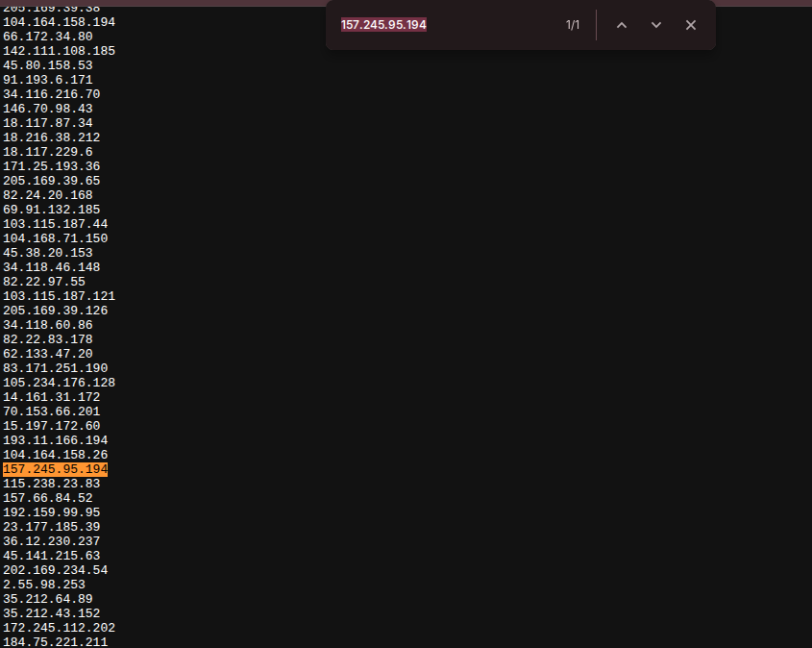The image size is (812, 648).
Task: Click the 1/1 match counter
Action: click(572, 25)
